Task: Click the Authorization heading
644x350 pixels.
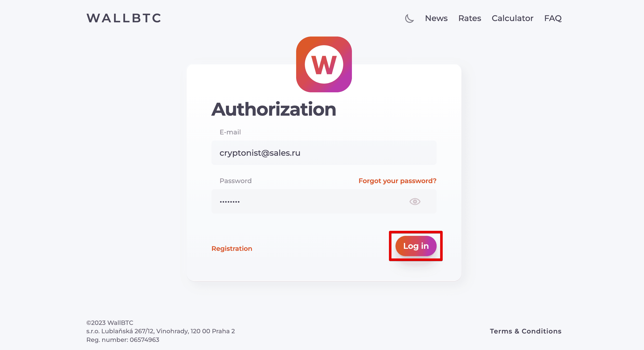Action: (274, 109)
